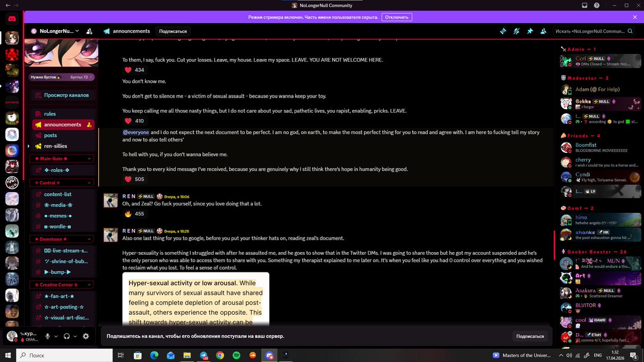The width and height of the screenshot is (644, 362).
Task: Go back with title bar arrow
Action: (x=7, y=5)
